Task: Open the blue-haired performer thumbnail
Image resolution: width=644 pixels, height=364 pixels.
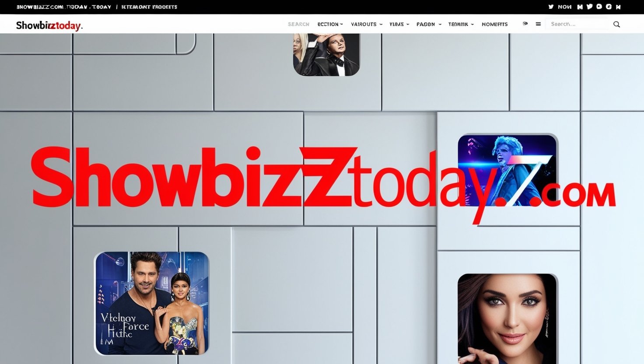Action: 507,170
